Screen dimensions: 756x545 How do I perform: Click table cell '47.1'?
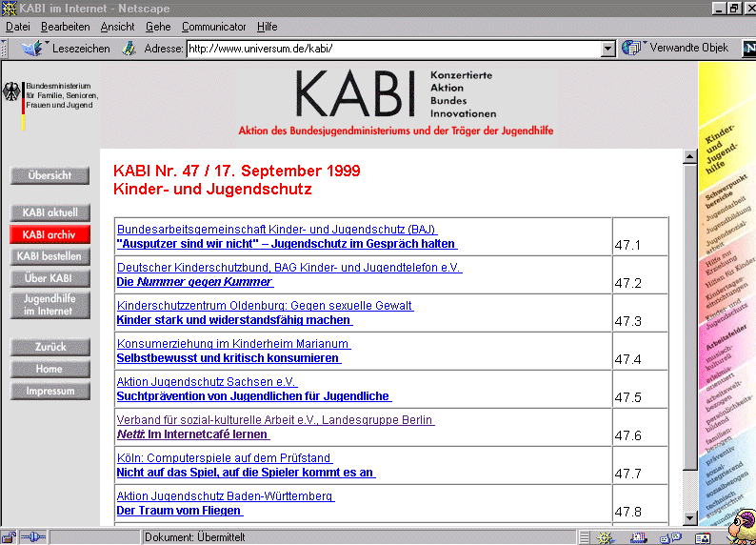tap(639, 237)
